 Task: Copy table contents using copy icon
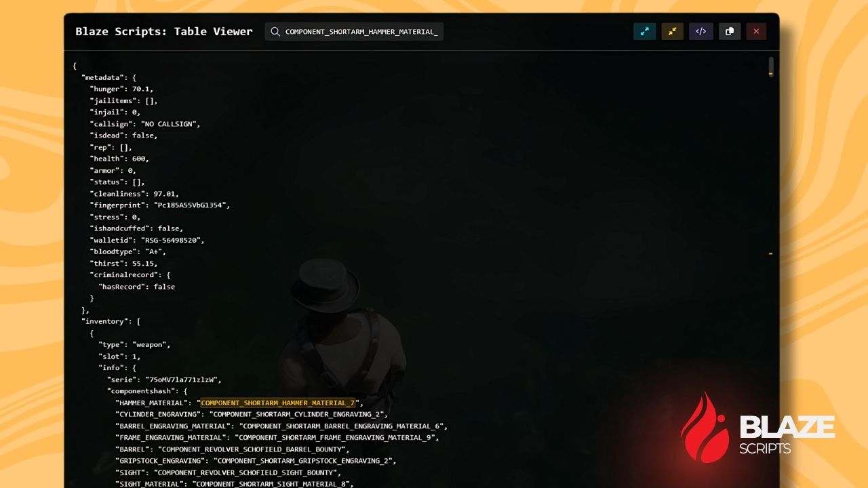pyautogui.click(x=730, y=31)
